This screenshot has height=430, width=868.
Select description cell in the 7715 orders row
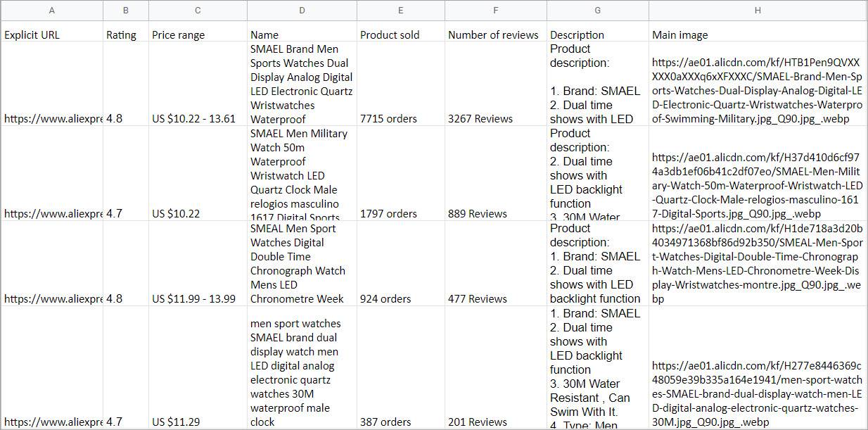pyautogui.click(x=598, y=84)
